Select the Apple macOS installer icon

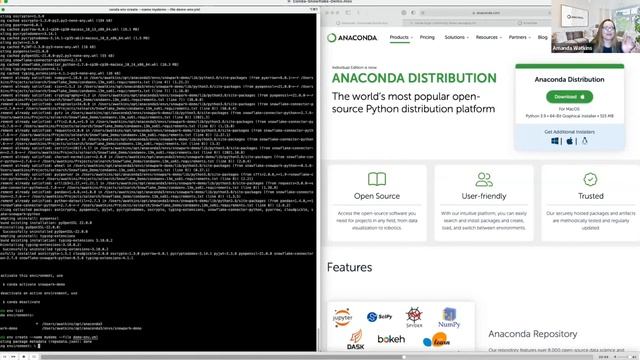point(569,141)
